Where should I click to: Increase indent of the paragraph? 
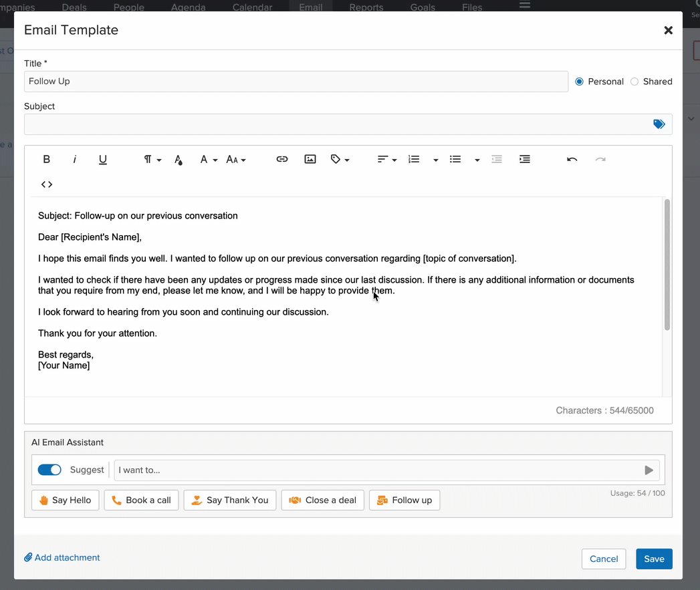pyautogui.click(x=525, y=160)
